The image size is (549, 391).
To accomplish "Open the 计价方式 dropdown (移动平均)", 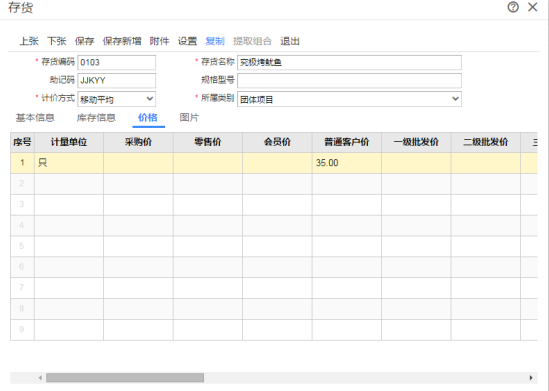I will coord(117,99).
